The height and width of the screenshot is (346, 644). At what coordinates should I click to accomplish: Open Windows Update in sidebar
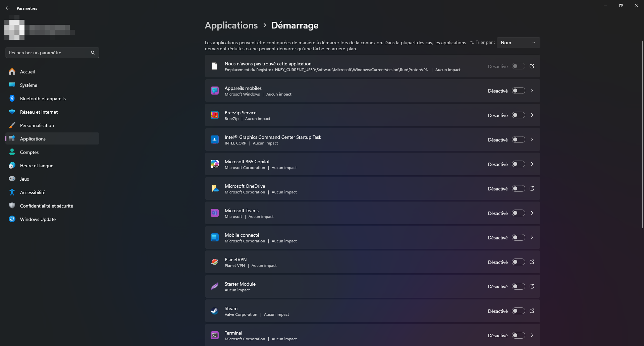pos(52,219)
